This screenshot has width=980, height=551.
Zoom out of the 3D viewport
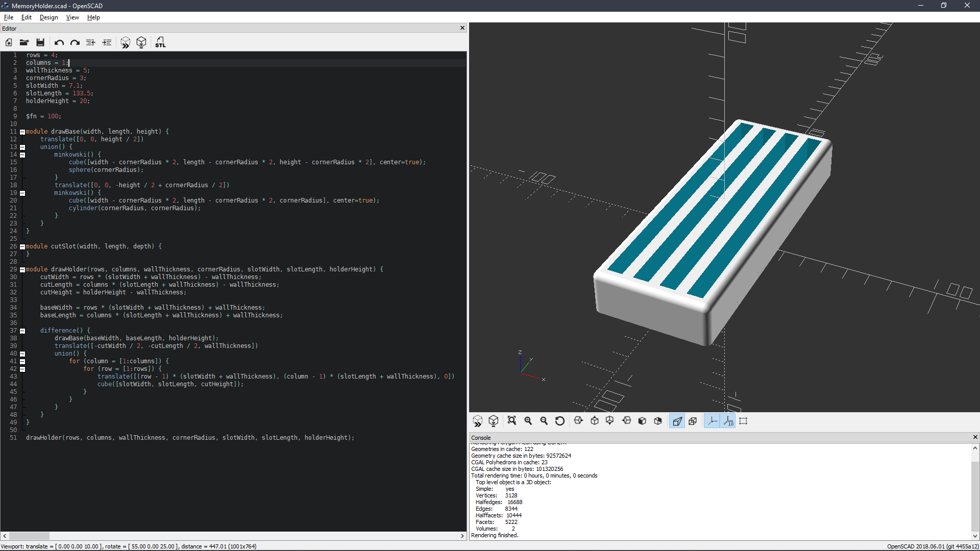click(544, 421)
